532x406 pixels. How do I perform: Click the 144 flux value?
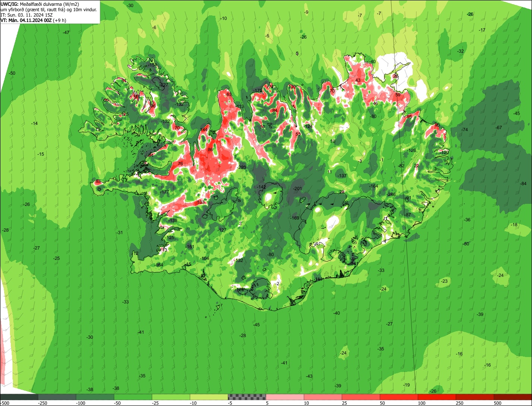click(204, 130)
